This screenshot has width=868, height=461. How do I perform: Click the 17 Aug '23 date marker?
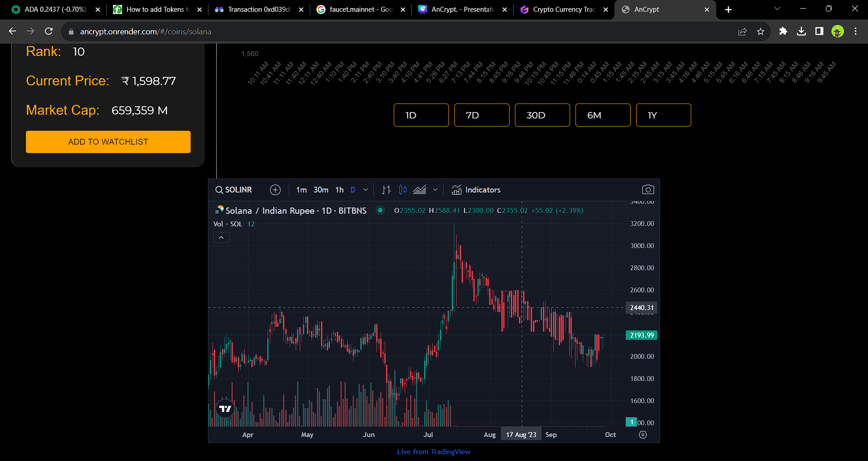point(521,435)
